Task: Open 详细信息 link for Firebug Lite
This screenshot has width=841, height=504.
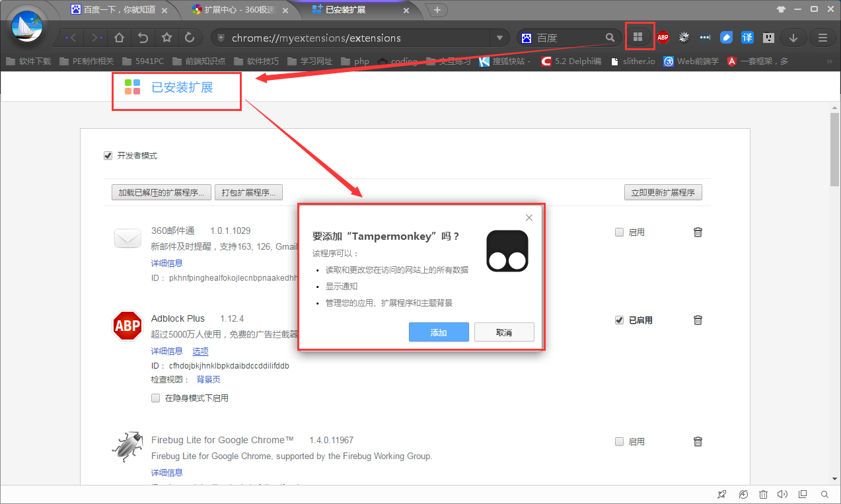Action: 166,473
